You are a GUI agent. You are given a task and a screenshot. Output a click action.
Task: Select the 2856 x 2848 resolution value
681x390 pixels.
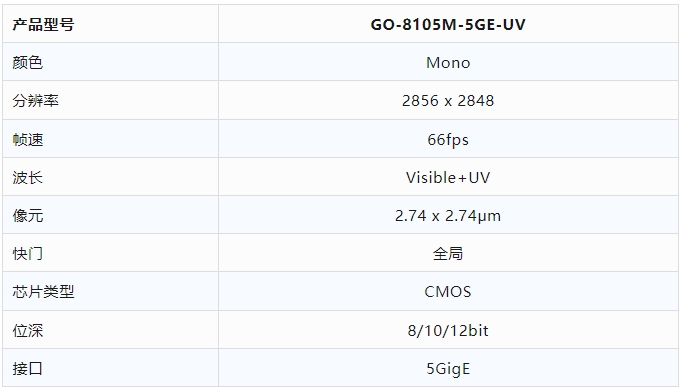[448, 101]
